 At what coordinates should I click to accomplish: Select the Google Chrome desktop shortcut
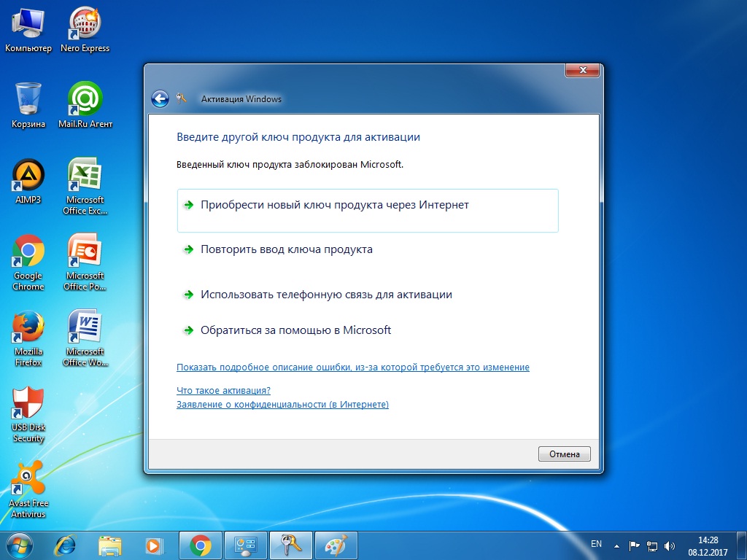(x=28, y=262)
